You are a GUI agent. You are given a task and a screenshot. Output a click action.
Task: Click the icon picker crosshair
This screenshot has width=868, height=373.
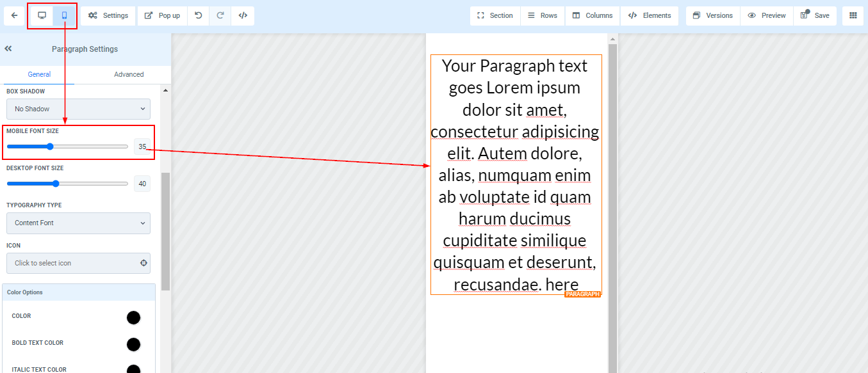pyautogui.click(x=143, y=263)
